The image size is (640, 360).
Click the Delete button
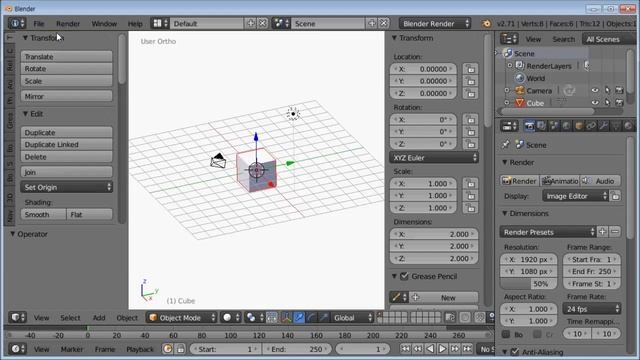tap(67, 157)
